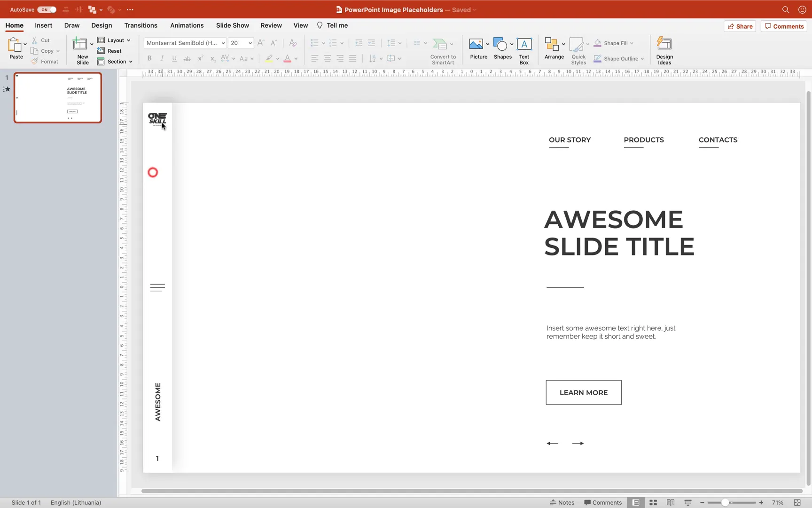Switch to the Design tab
The image size is (812, 508).
pyautogui.click(x=101, y=25)
